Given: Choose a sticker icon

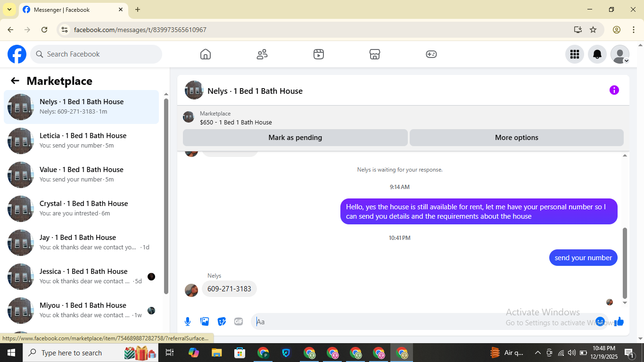Looking at the screenshot, I should point(222,321).
